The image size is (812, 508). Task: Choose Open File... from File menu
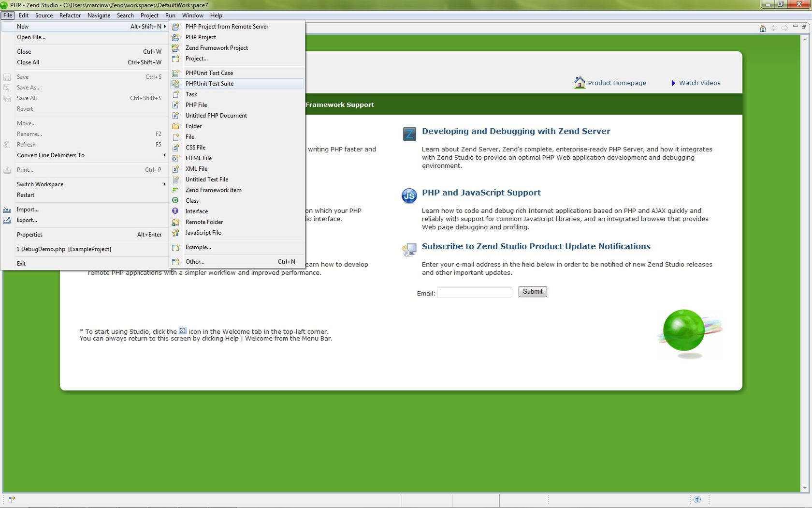point(85,37)
